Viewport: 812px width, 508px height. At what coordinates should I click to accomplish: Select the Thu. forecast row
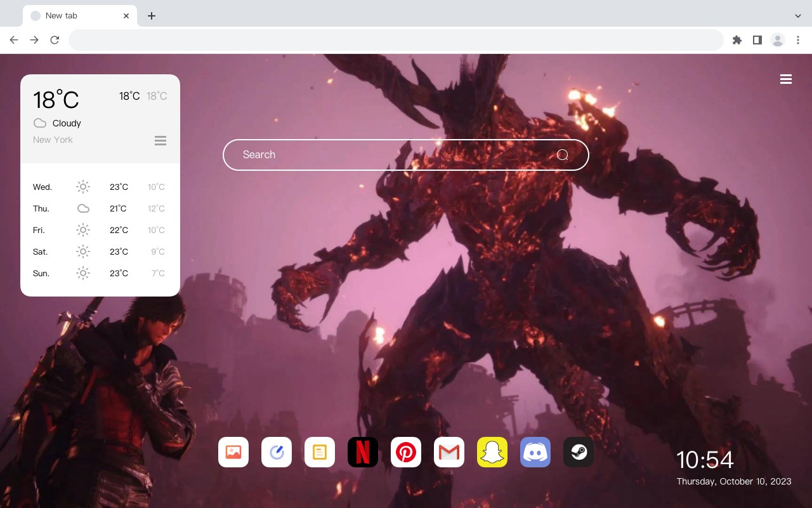100,208
